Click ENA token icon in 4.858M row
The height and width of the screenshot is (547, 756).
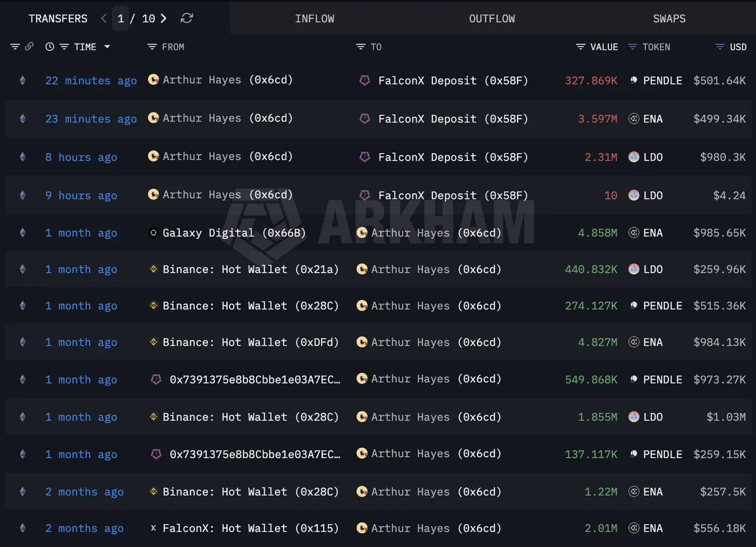pos(634,233)
